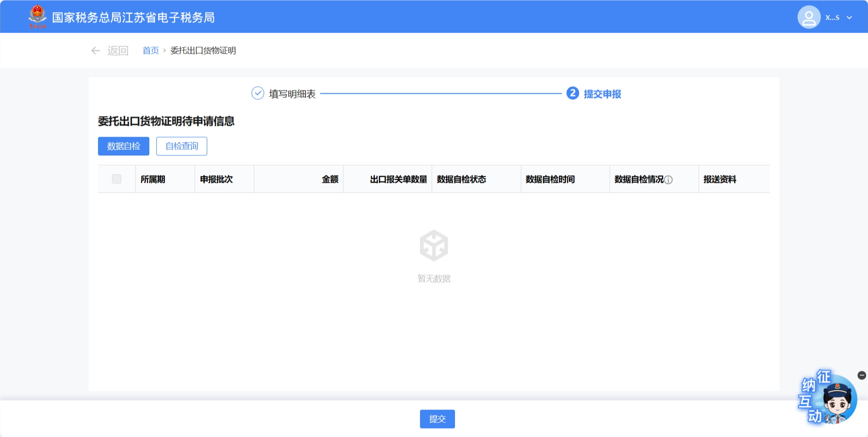Click the 数据自检状态 column header

click(461, 180)
